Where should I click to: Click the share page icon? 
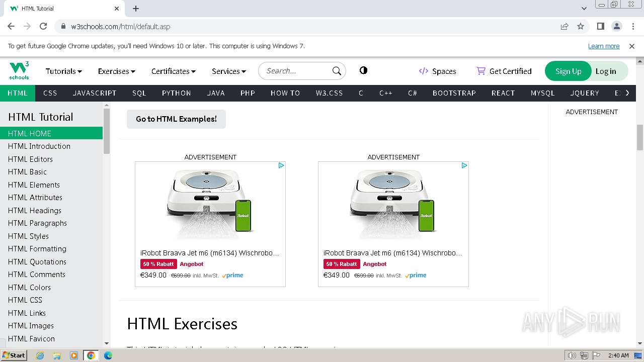565,26
